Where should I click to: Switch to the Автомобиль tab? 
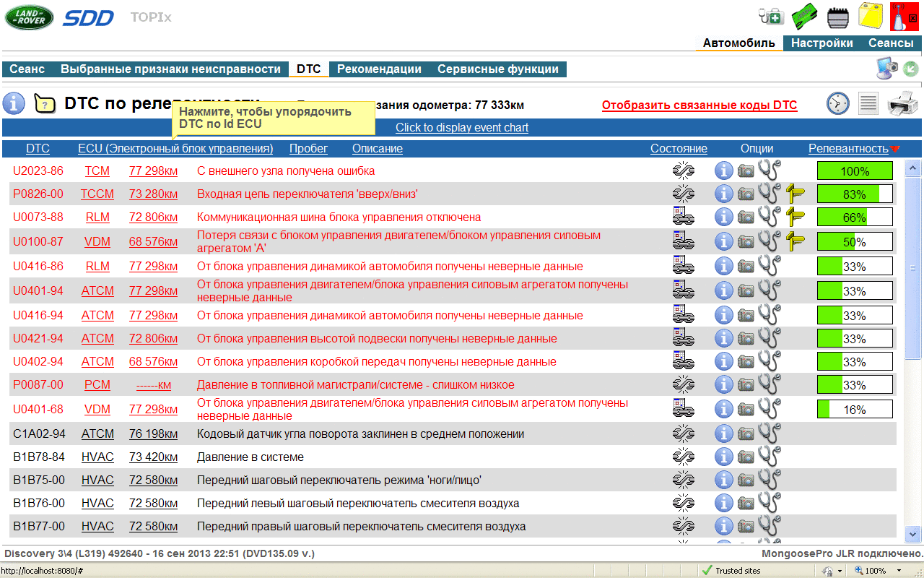pos(739,43)
